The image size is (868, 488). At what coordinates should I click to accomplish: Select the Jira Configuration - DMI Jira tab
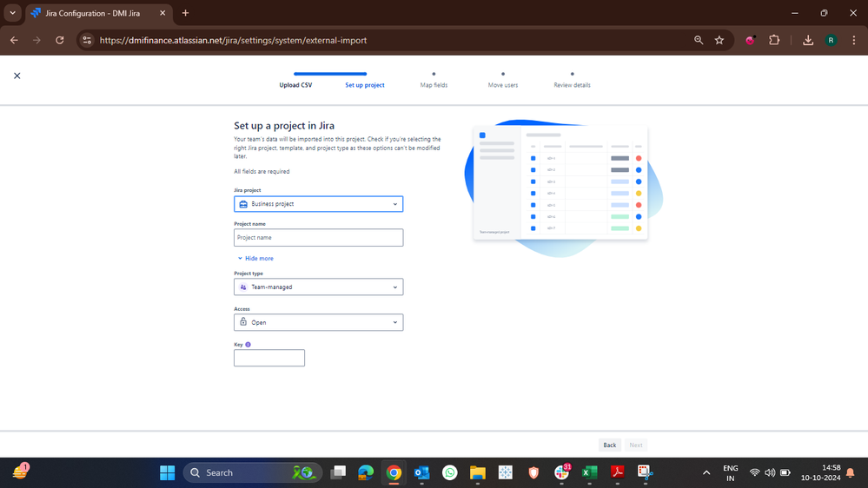[98, 13]
